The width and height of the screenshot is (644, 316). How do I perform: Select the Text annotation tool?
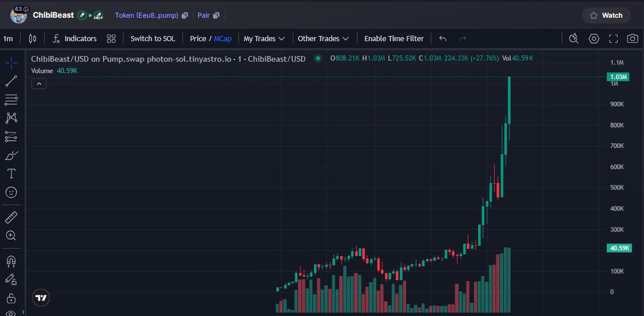[11, 174]
